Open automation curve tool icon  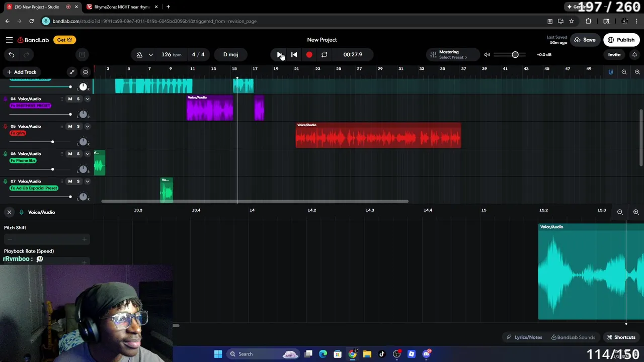tap(72, 72)
